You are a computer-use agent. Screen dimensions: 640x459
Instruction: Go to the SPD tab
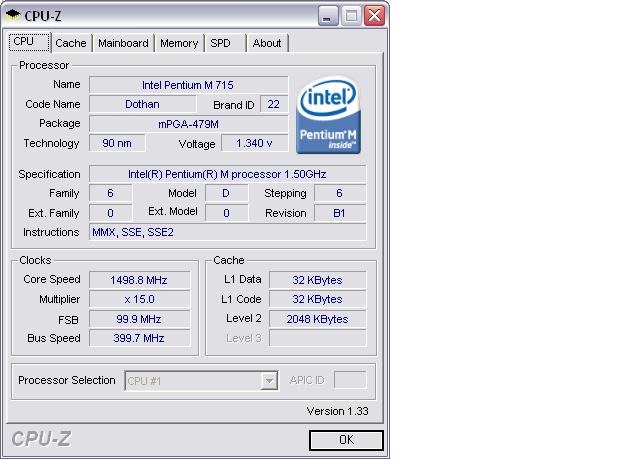(x=225, y=43)
